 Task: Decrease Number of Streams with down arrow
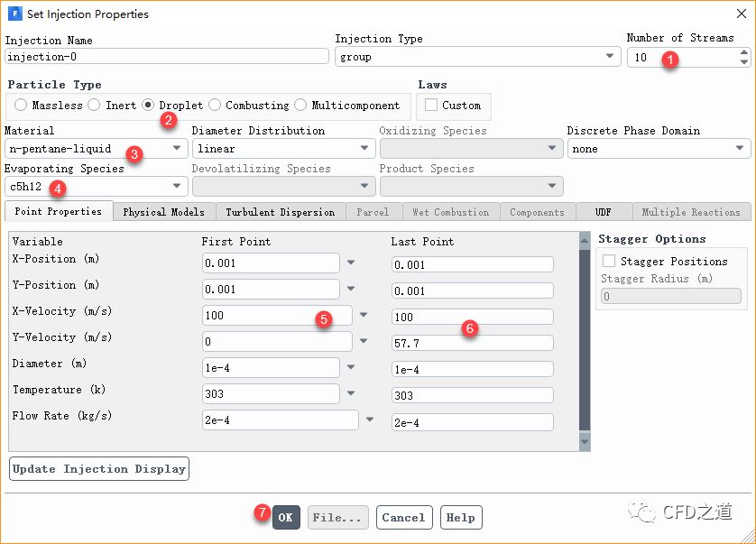pos(743,62)
